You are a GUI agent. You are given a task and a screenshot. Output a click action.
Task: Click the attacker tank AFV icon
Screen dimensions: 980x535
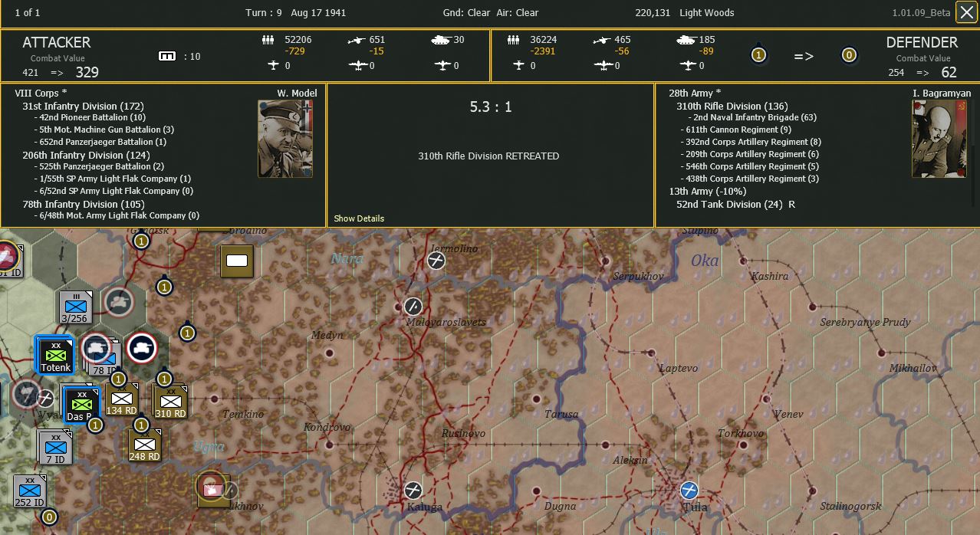(442, 40)
